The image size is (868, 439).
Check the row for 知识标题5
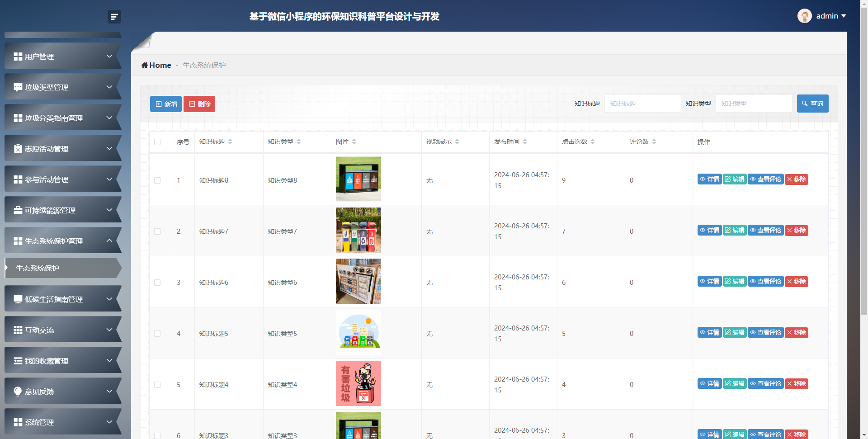coord(157,334)
